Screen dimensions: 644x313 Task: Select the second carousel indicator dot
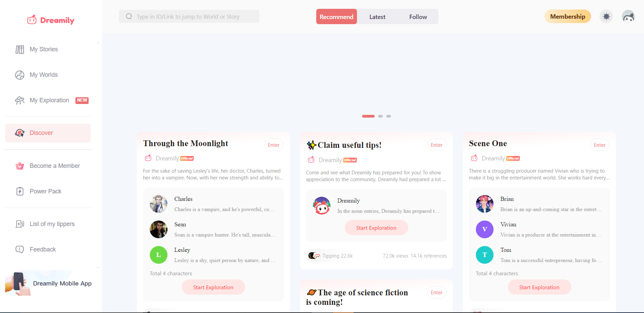380,116
